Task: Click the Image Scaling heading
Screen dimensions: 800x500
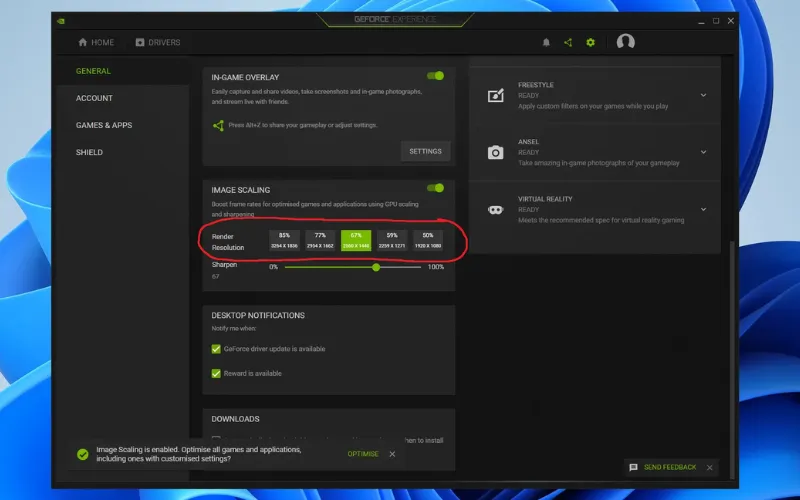Action: click(240, 190)
